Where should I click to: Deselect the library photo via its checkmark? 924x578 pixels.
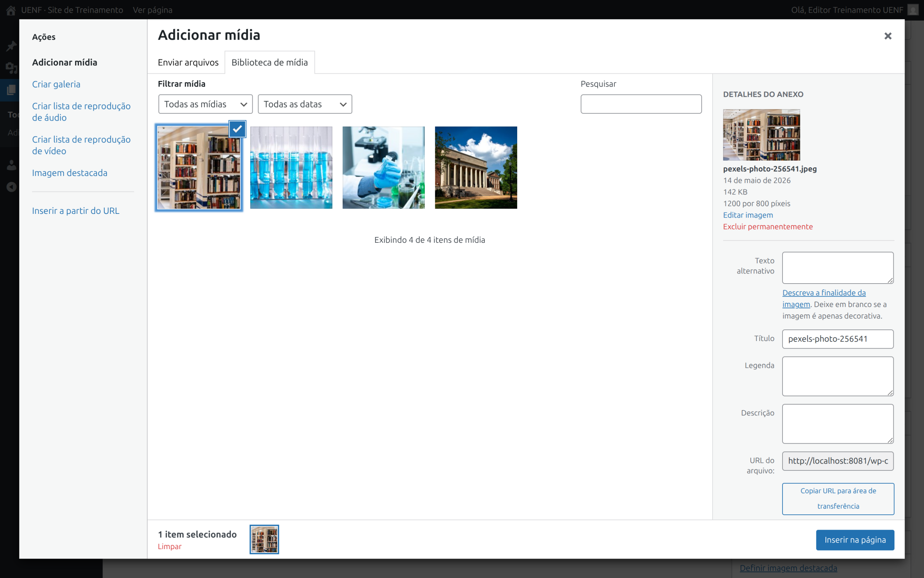(237, 129)
